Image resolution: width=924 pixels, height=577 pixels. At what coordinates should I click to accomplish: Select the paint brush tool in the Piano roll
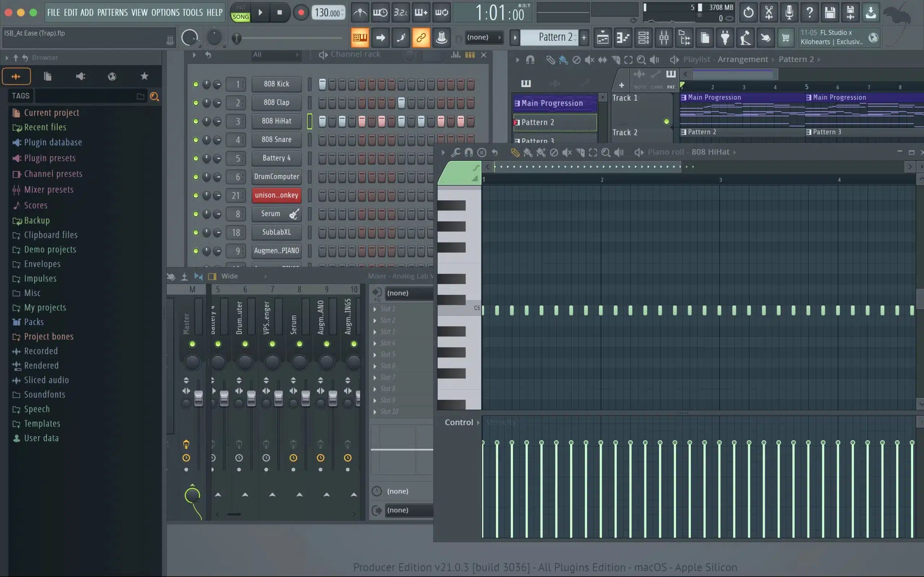pos(529,152)
